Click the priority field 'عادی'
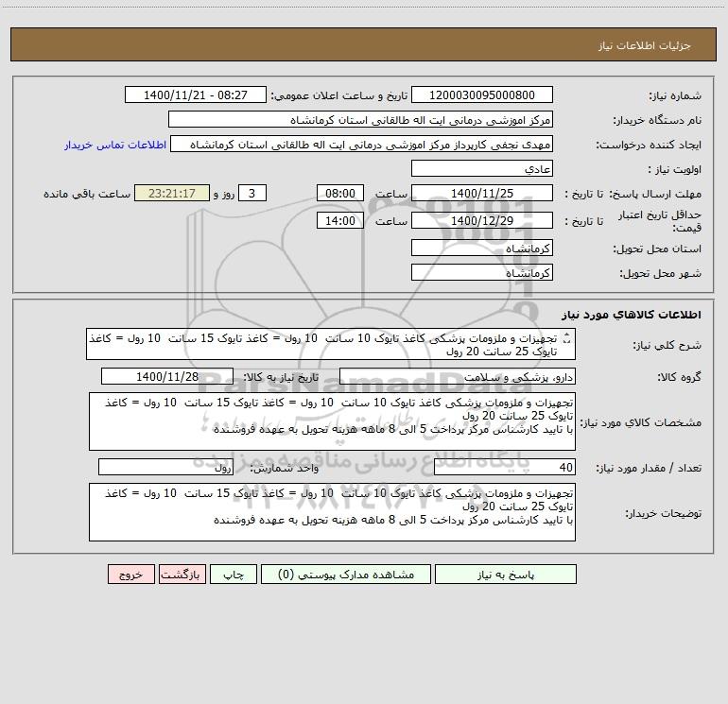Image resolution: width=728 pixels, height=704 pixels. (482, 168)
